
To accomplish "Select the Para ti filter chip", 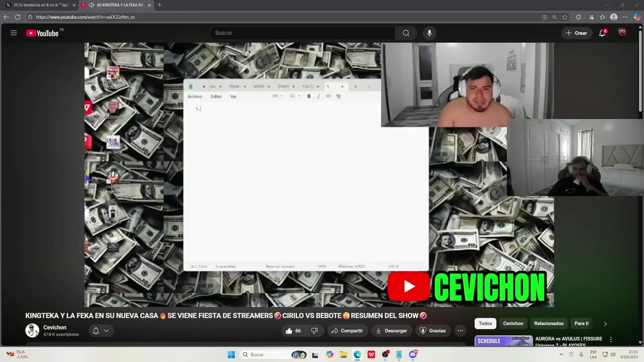I will pyautogui.click(x=581, y=324).
